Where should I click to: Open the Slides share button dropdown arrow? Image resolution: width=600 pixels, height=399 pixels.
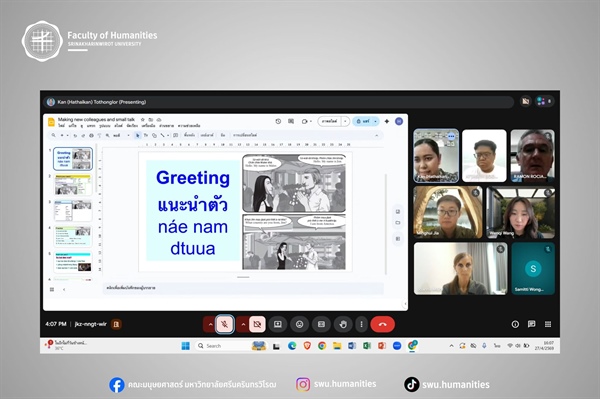376,121
